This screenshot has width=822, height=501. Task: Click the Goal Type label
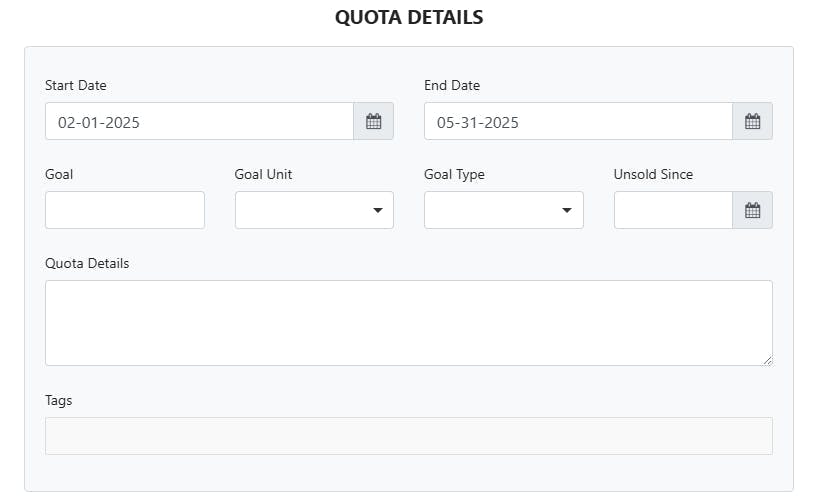click(x=454, y=174)
